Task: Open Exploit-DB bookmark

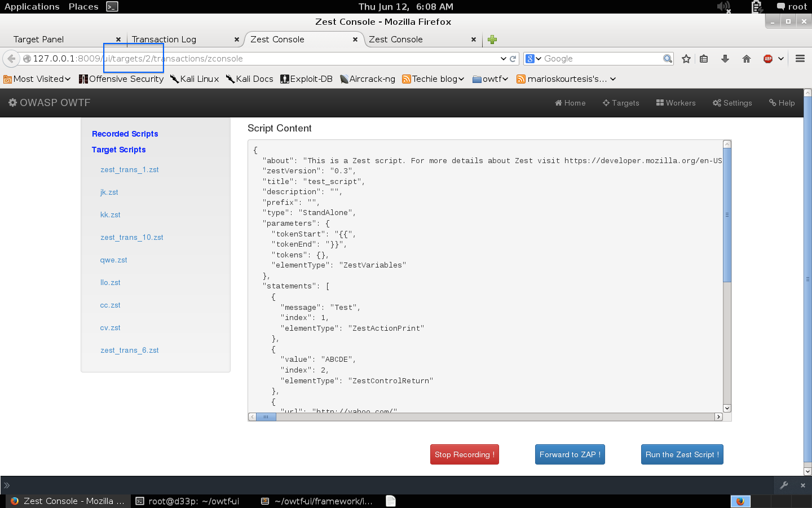Action: [x=307, y=79]
